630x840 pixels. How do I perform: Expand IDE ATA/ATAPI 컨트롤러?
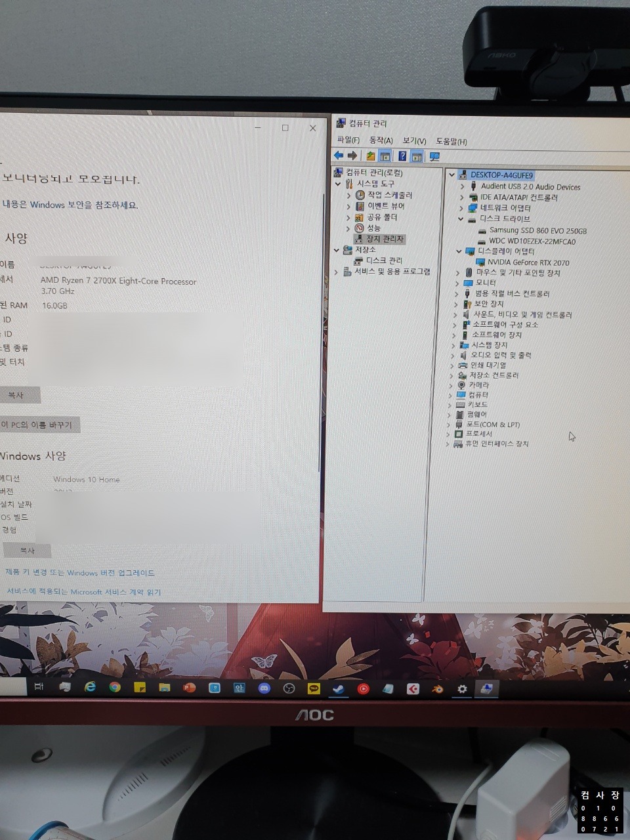point(461,197)
